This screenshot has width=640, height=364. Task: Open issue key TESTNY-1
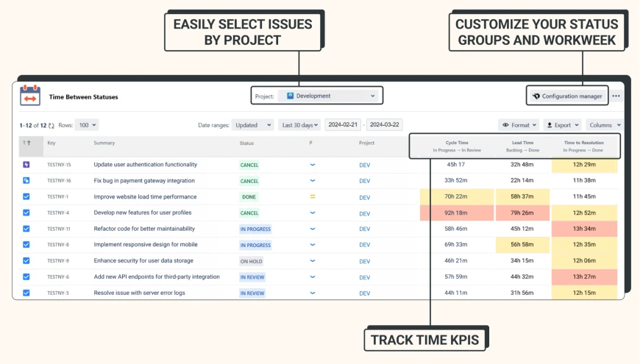(x=57, y=196)
